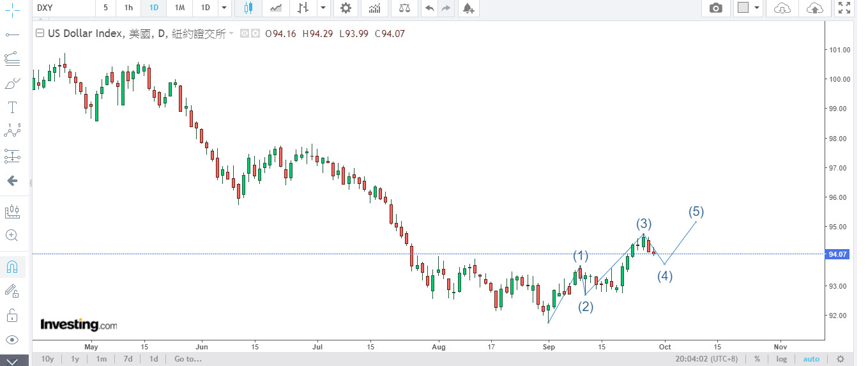Open the Indicators menu
The width and height of the screenshot is (868, 366).
click(375, 8)
